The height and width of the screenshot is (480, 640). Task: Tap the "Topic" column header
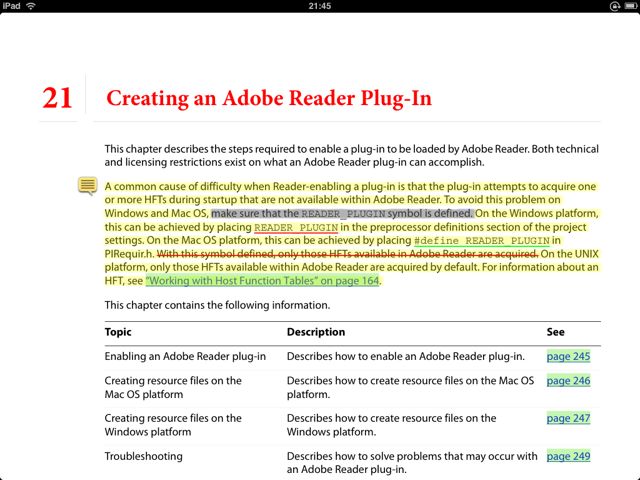(x=118, y=332)
